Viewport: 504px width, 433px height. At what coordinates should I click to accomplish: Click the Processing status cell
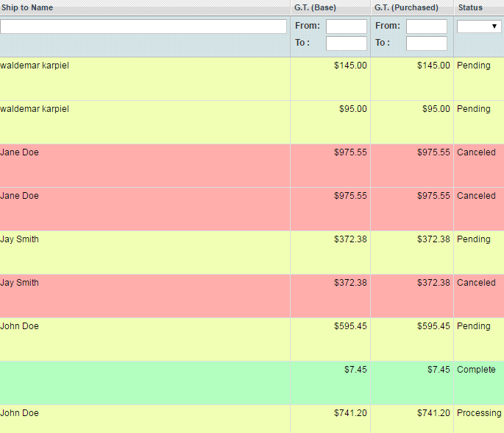(479, 413)
